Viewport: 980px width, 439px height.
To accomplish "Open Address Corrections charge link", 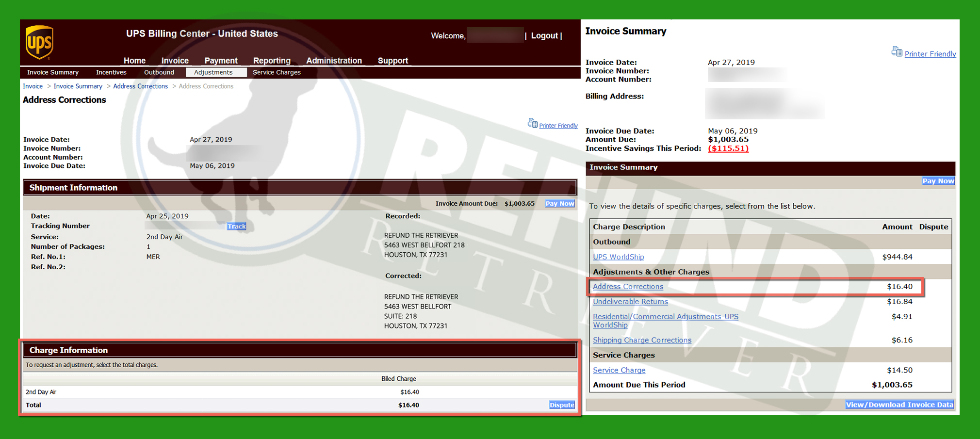I will pyautogui.click(x=628, y=286).
